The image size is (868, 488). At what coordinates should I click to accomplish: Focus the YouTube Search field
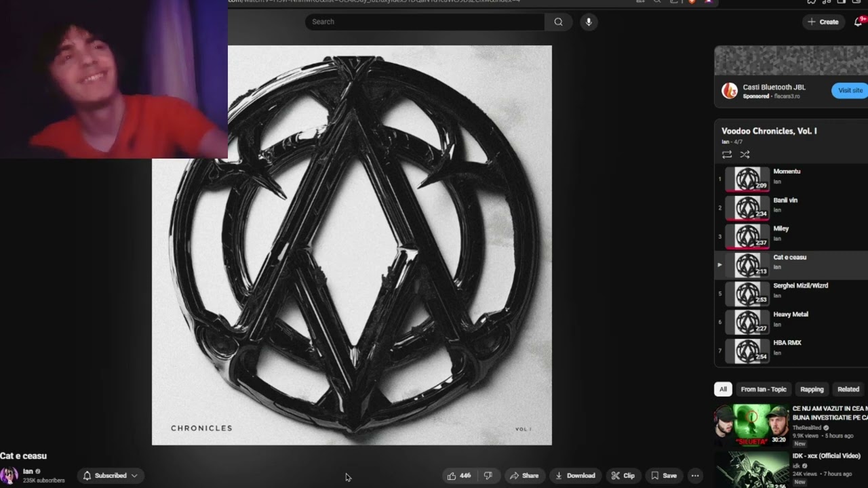425,22
